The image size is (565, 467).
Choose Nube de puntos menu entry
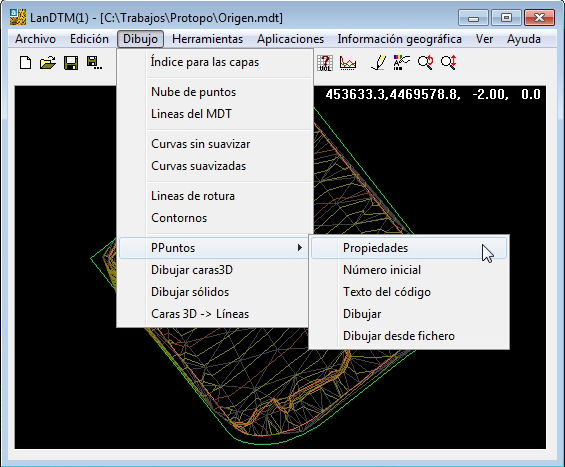(x=193, y=92)
